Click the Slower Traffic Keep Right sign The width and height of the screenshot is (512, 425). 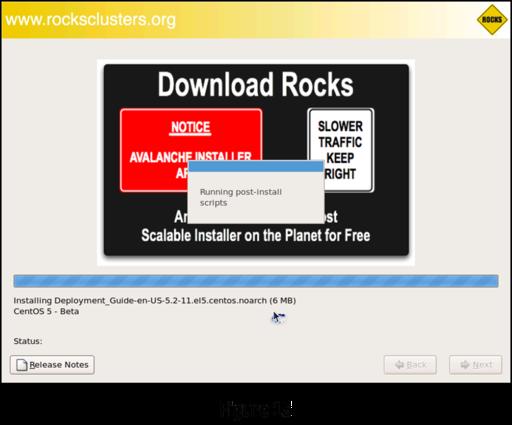pos(340,150)
